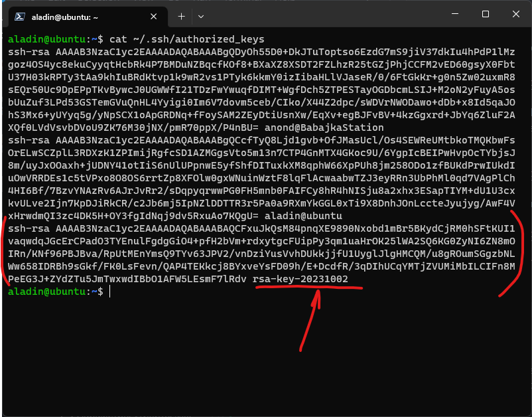532x417 pixels.
Task: Maximize the Windows Terminal window
Action: click(x=486, y=13)
